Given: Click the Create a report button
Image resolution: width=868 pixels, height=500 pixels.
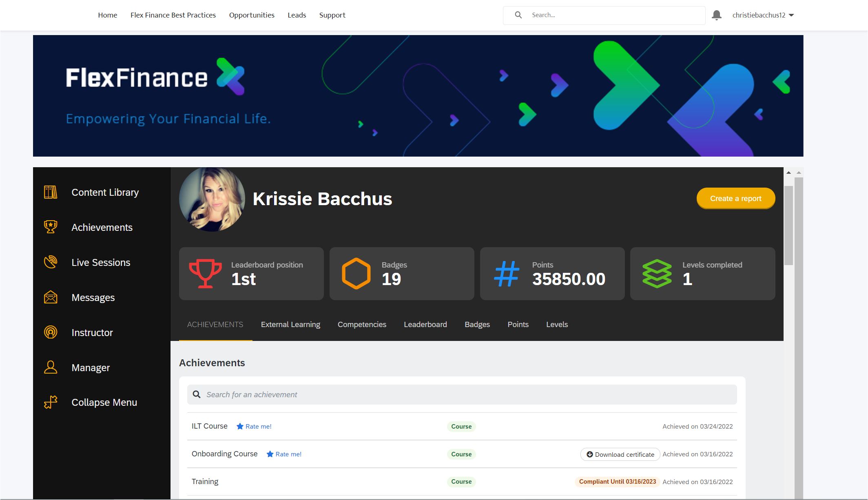Looking at the screenshot, I should [x=735, y=198].
